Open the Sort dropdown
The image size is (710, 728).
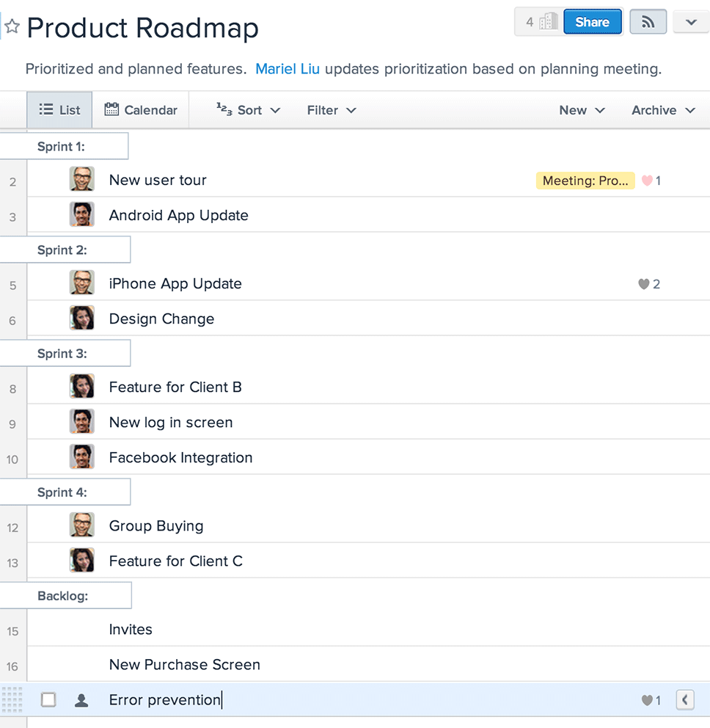(249, 110)
